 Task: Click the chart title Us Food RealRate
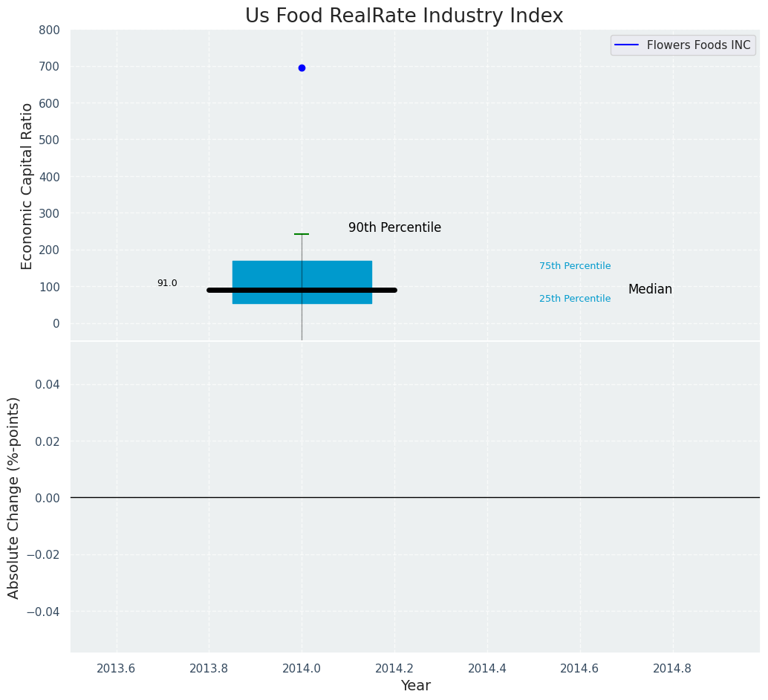(x=404, y=16)
